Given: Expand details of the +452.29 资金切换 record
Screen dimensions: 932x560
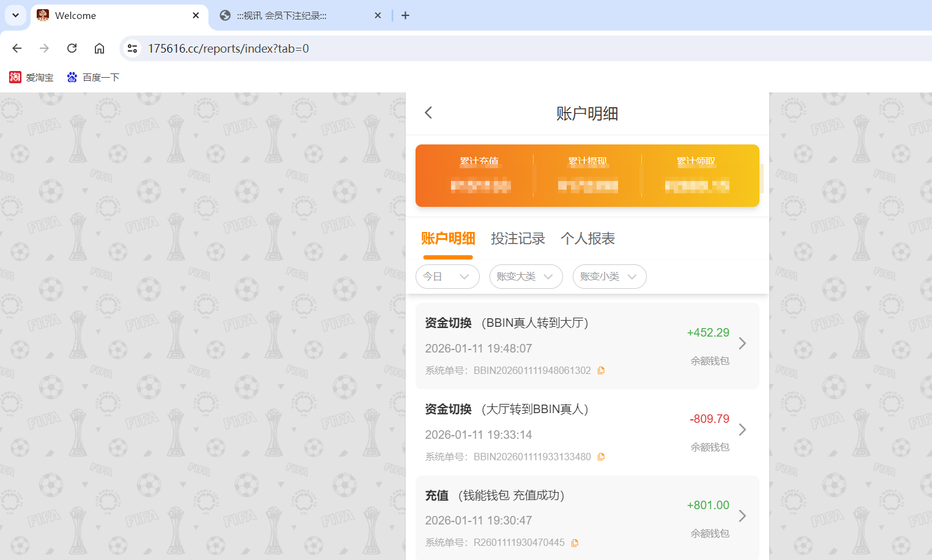Looking at the screenshot, I should click(x=742, y=344).
